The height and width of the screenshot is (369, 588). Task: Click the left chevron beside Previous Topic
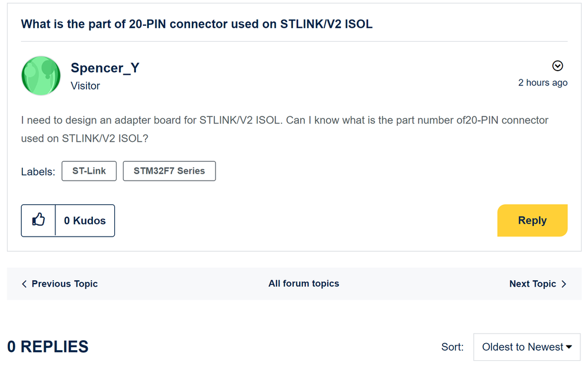click(24, 284)
